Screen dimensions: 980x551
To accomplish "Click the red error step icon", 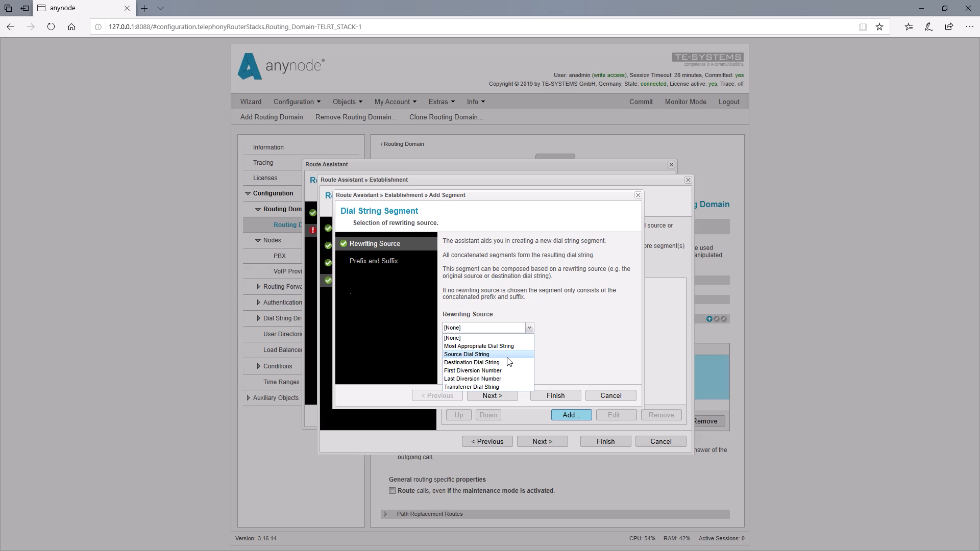I will coord(313,230).
